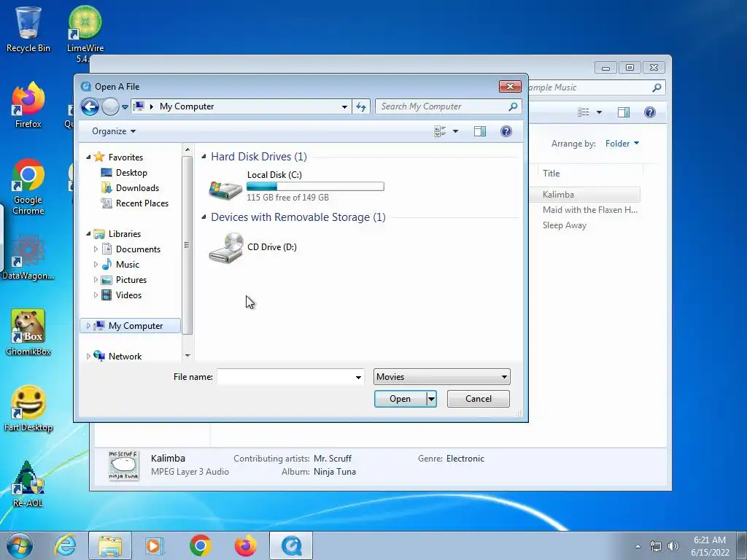This screenshot has width=747, height=560.
Task: Click QuickTime Player taskbar icon
Action: [291, 545]
